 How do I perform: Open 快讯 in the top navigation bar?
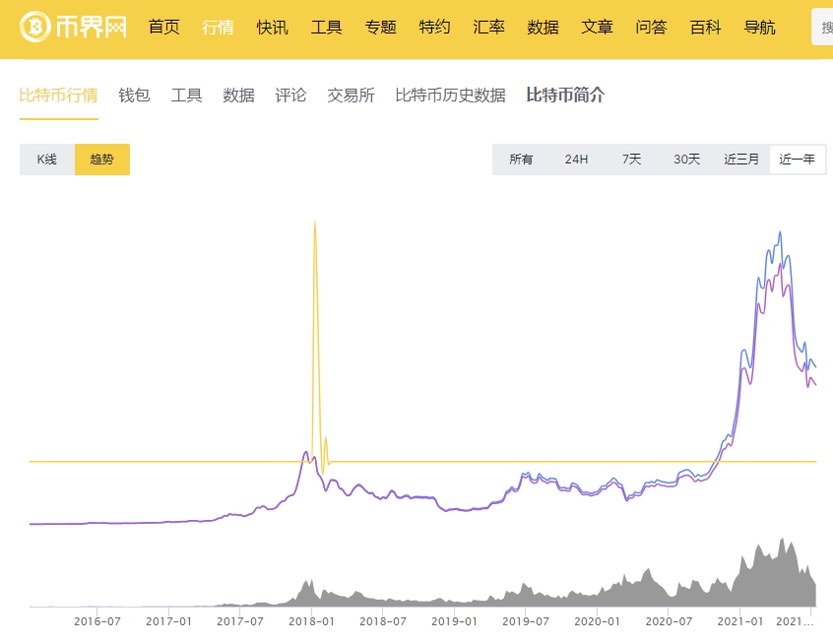pos(272,27)
